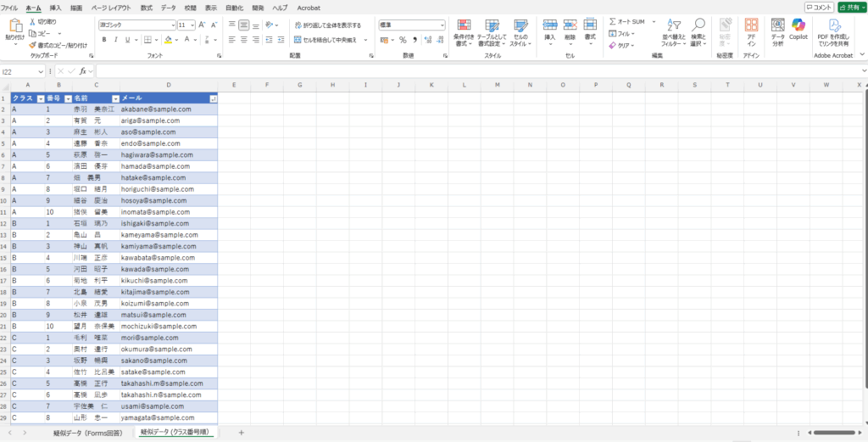Click the クリア (Clear) button
The image size is (868, 442).
click(x=622, y=46)
